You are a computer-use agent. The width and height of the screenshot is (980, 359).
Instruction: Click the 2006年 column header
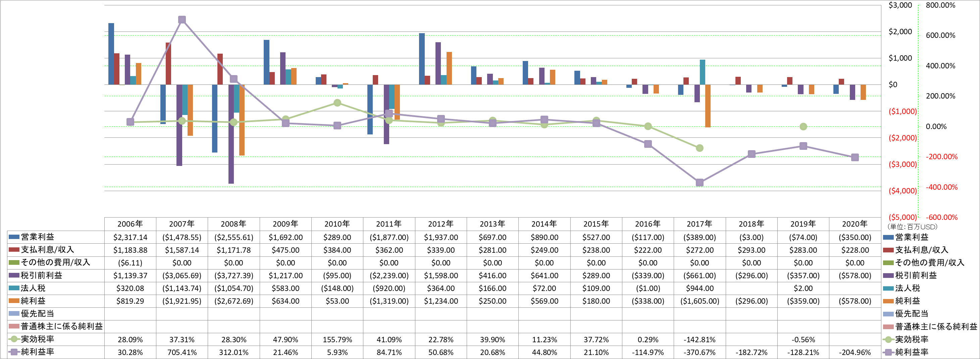[x=130, y=224]
